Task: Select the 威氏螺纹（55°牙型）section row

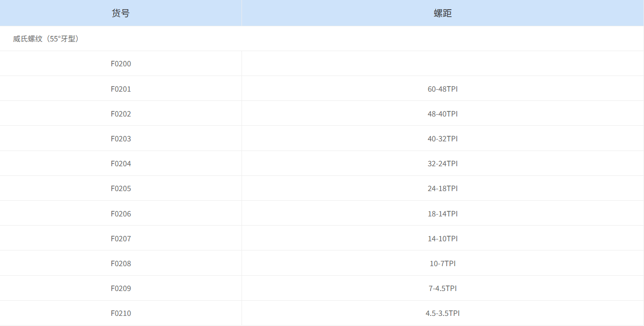Action: (46, 39)
